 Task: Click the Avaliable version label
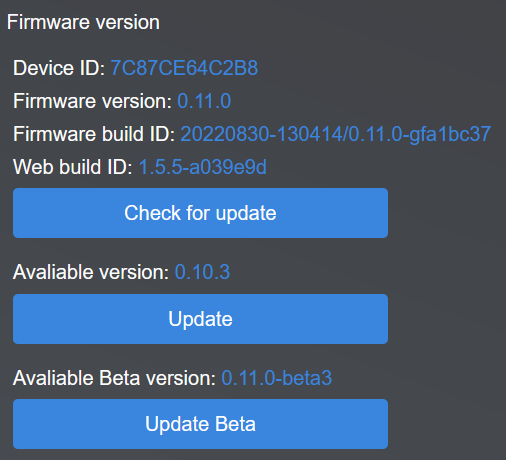(91, 272)
